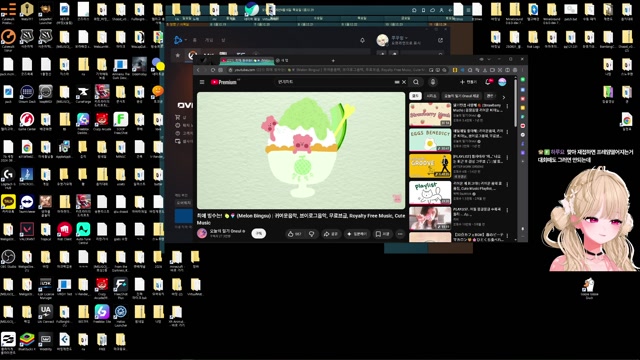Open iLok License Manager desktop shortcut
The image size is (640, 360).
tap(46, 288)
